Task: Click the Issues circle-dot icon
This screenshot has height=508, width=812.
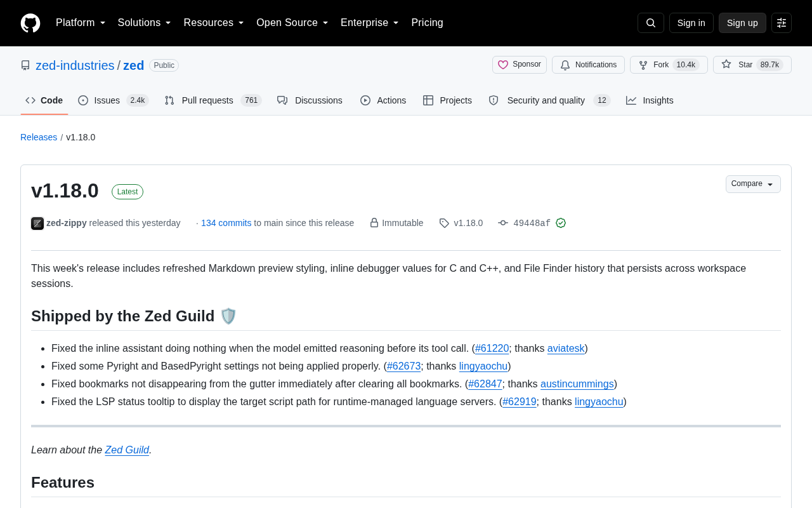Action: pyautogui.click(x=83, y=100)
